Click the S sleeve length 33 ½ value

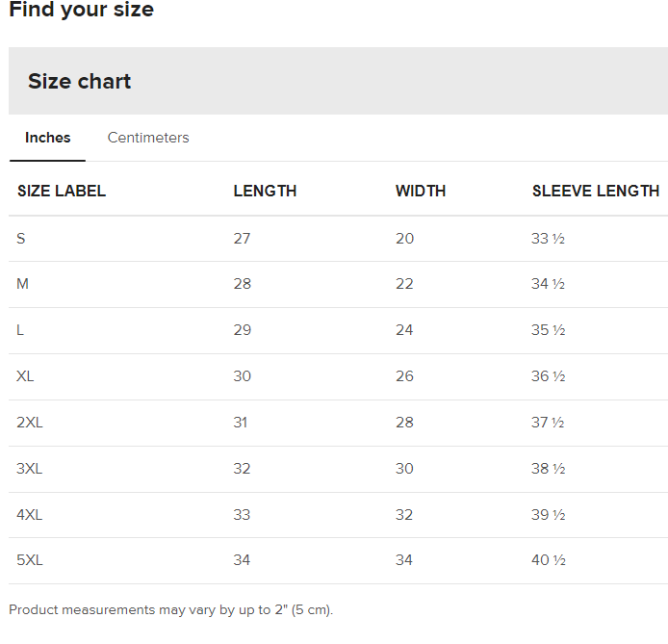coord(548,238)
